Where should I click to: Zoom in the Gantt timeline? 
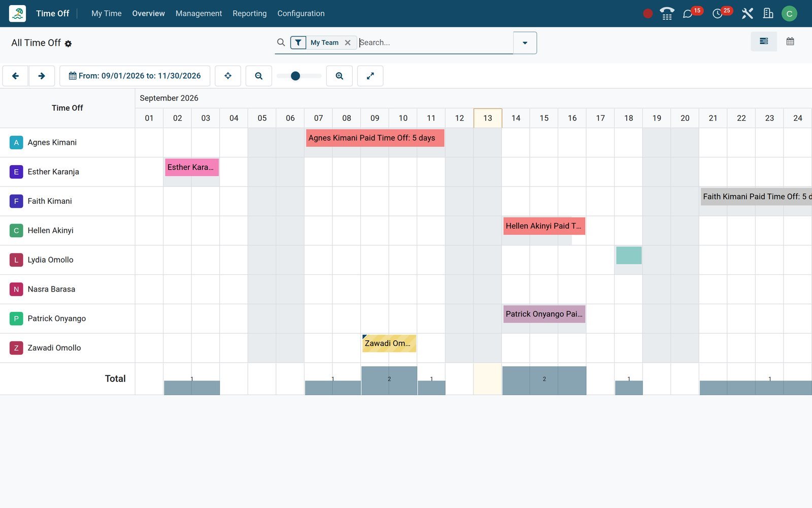(x=340, y=76)
